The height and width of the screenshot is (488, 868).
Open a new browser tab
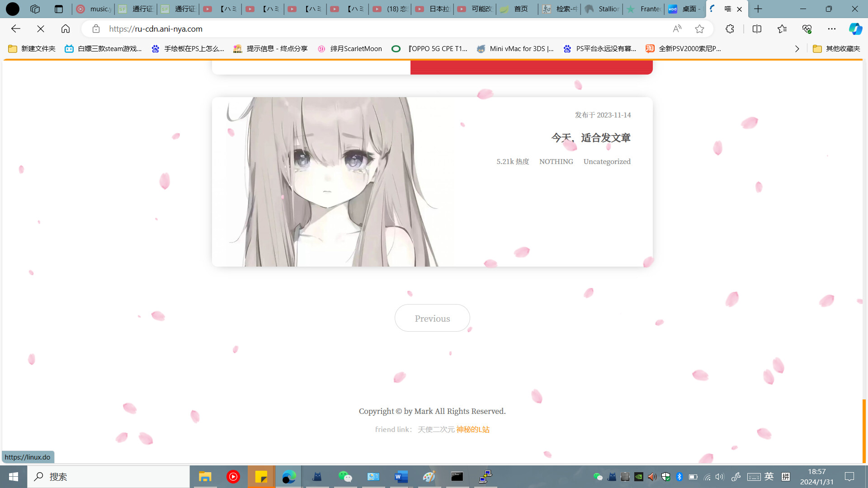coord(758,9)
